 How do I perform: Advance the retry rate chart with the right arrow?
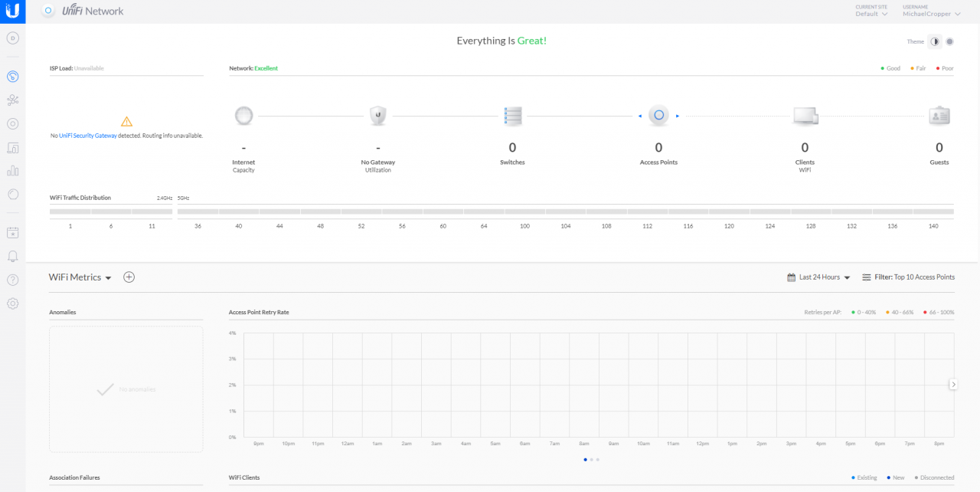point(953,384)
